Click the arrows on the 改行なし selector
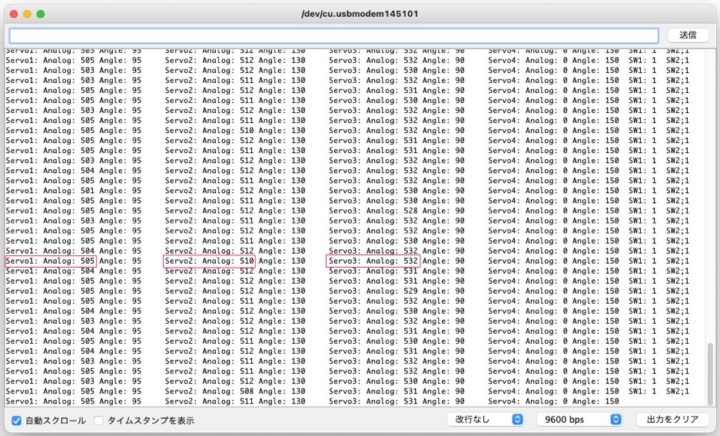The image size is (720, 436). coord(517,420)
